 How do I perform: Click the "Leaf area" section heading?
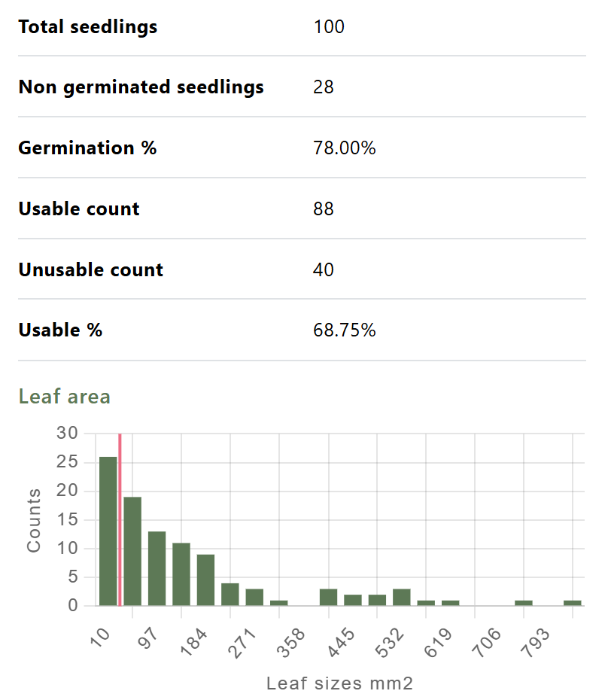(65, 397)
